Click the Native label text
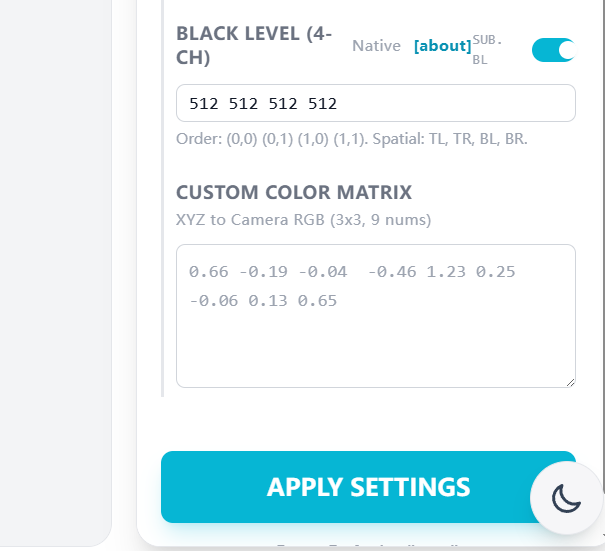 click(x=376, y=46)
